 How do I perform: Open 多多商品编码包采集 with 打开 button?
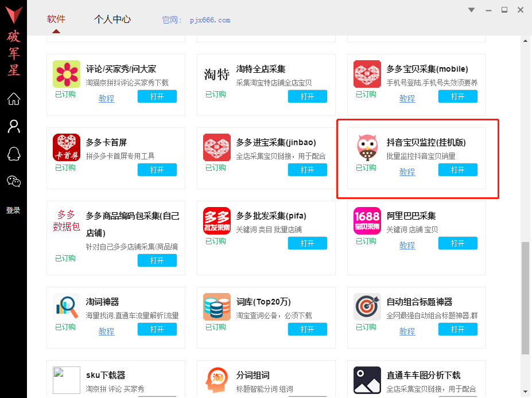(157, 260)
